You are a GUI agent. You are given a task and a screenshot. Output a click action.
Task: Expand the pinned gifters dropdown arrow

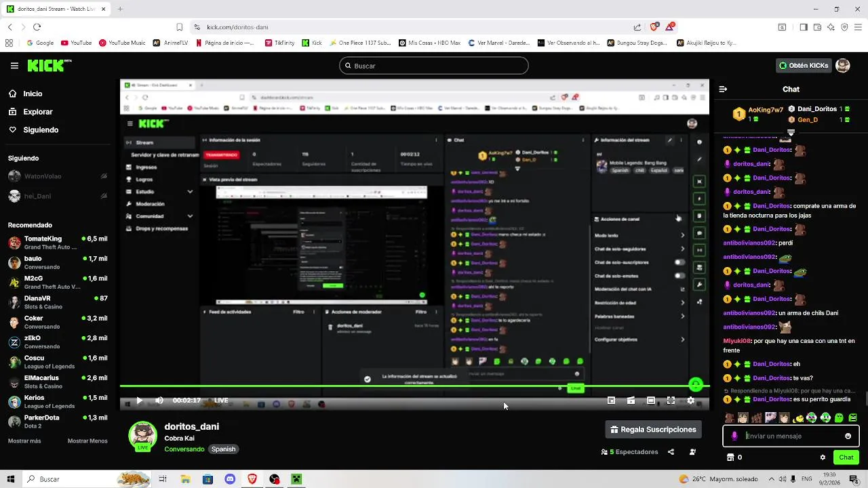click(791, 131)
